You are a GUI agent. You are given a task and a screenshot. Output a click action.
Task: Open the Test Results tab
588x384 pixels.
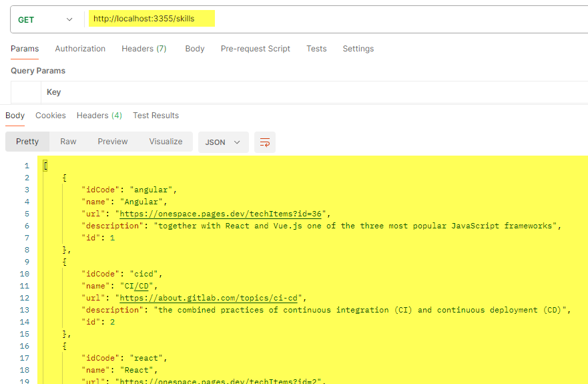[x=156, y=116]
